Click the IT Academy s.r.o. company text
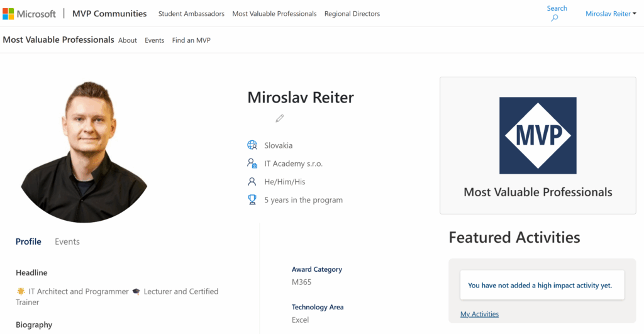 pyautogui.click(x=293, y=164)
